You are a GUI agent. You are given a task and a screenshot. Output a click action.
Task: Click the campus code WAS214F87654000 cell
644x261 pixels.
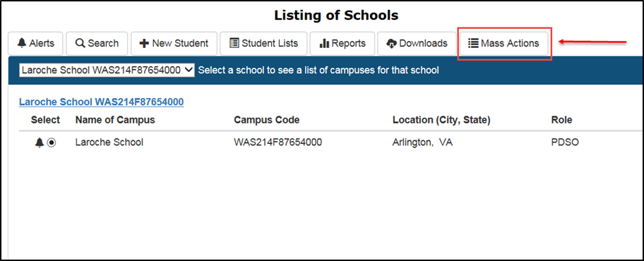click(x=278, y=142)
